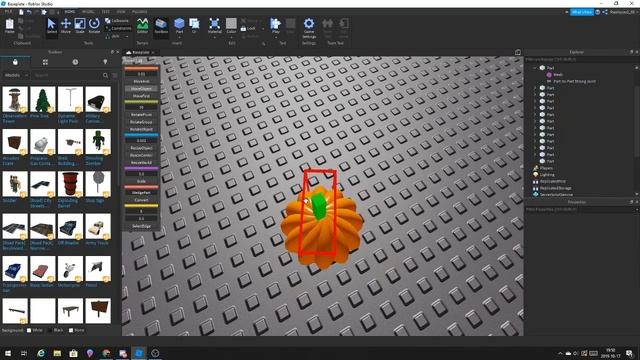Switch to the TEST ribbon tab

click(x=105, y=12)
